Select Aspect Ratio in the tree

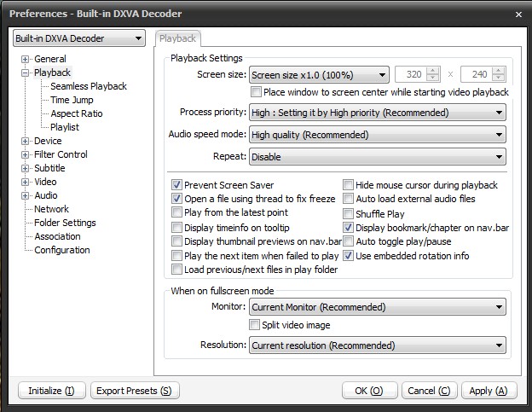click(77, 113)
